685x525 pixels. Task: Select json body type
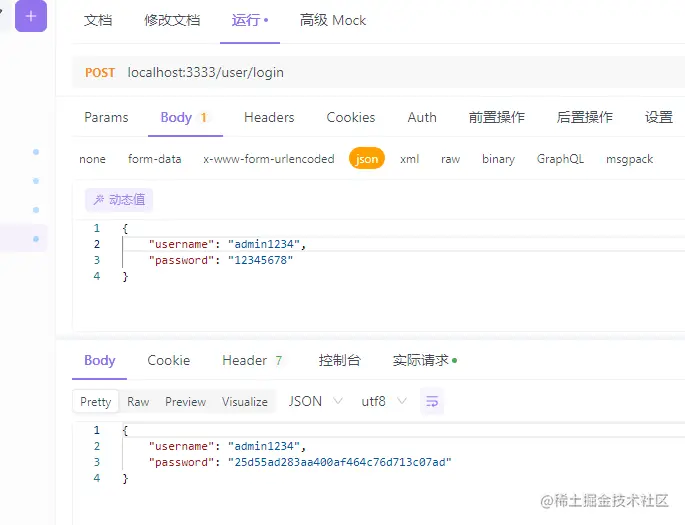[367, 159]
